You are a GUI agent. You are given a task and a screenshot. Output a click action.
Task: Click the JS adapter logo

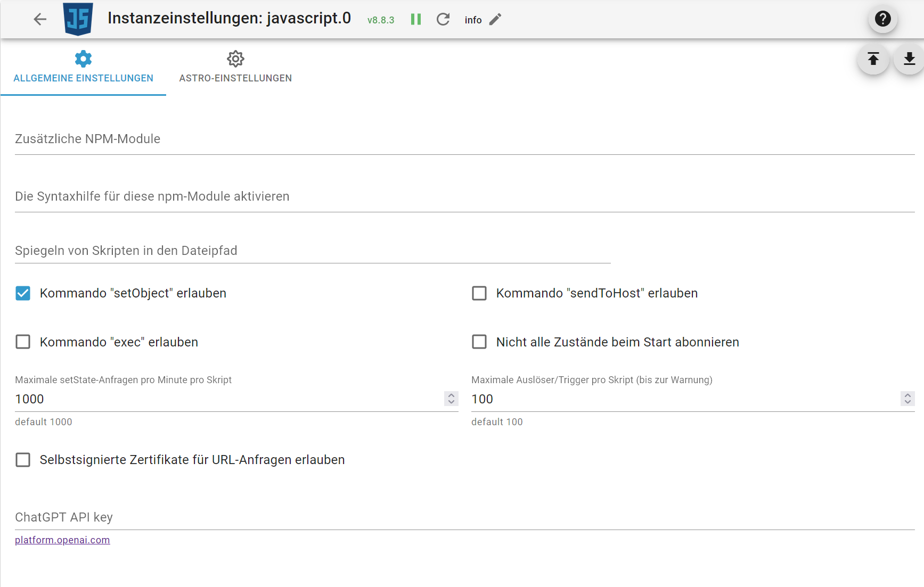pos(78,19)
